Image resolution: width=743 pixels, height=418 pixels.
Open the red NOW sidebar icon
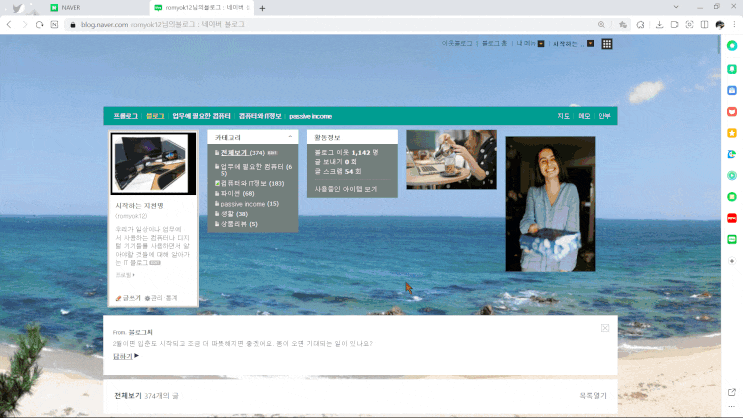(732, 218)
